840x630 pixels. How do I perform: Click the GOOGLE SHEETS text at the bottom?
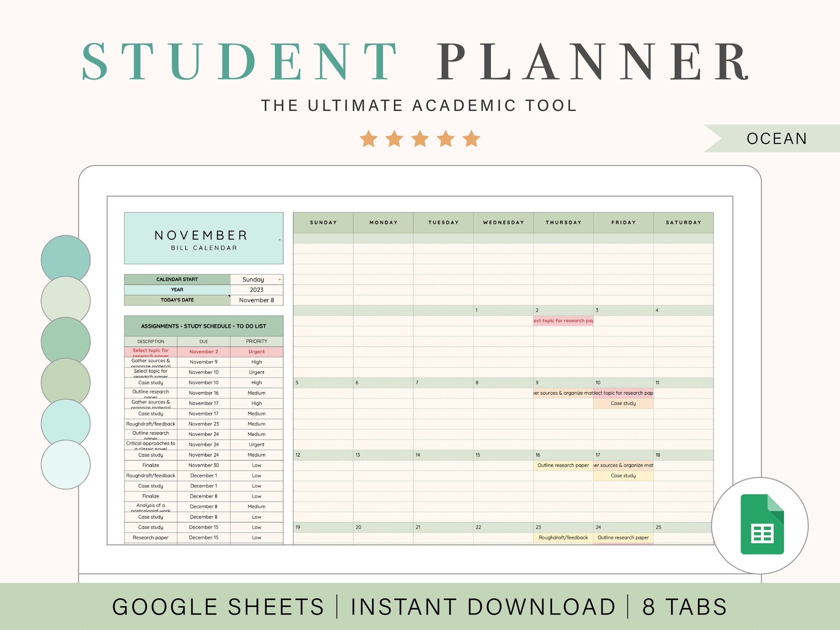click(217, 606)
